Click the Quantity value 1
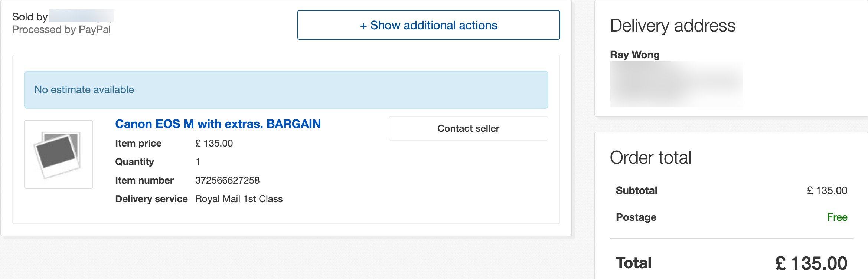868x279 pixels. point(198,162)
